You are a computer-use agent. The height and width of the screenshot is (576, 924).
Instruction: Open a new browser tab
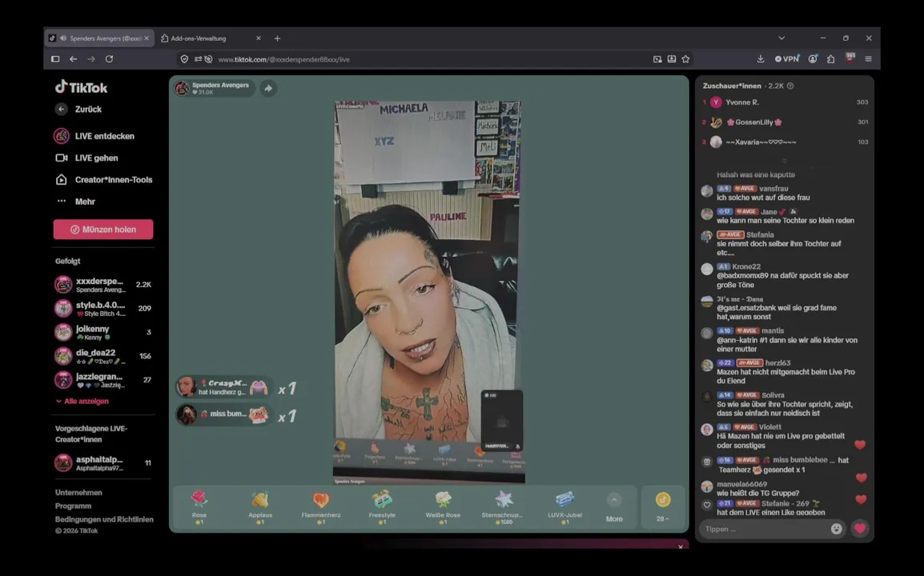(277, 38)
